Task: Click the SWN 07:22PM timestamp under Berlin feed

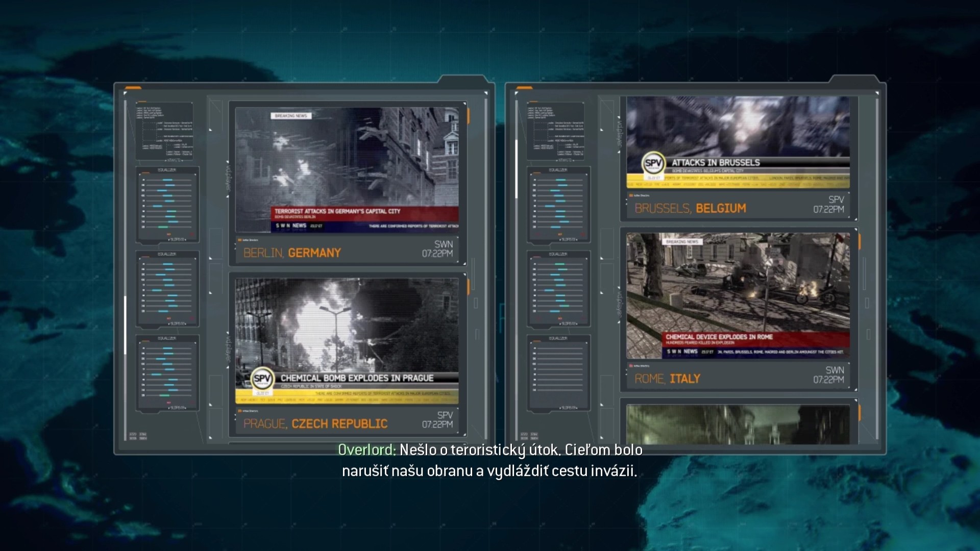Action: [x=437, y=249]
